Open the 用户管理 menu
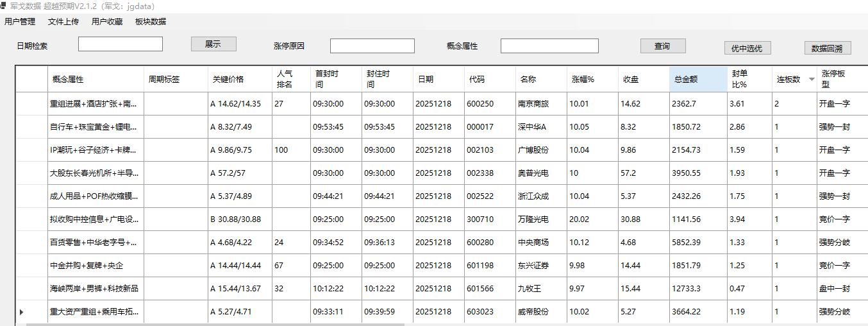868x326 pixels. click(20, 21)
